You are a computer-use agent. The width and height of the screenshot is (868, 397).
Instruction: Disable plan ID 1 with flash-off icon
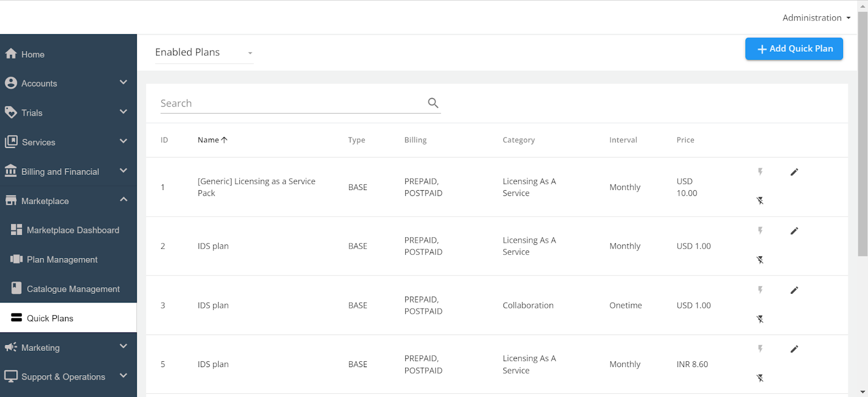(x=760, y=201)
